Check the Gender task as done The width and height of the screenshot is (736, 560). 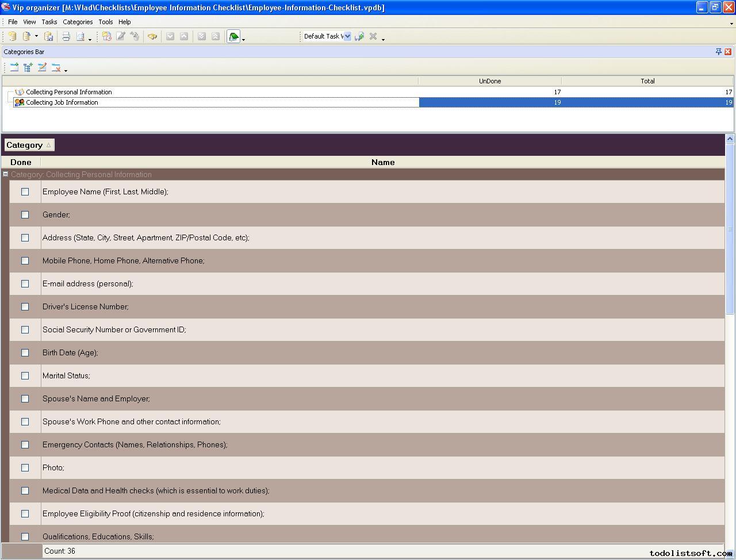[25, 214]
